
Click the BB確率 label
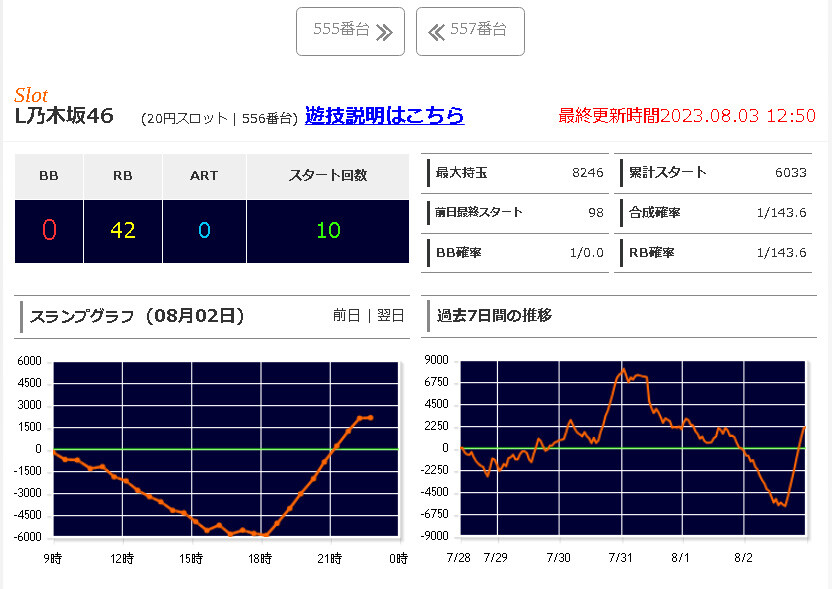point(458,253)
